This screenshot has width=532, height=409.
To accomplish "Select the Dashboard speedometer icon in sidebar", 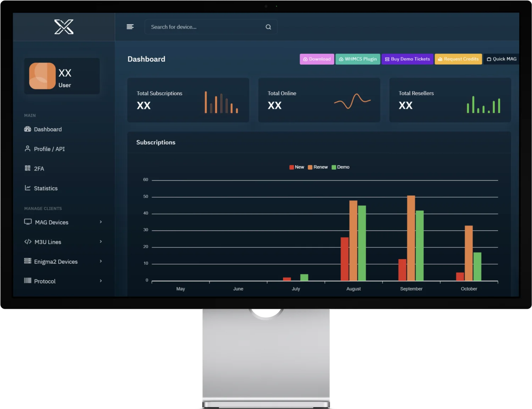I will [x=28, y=129].
